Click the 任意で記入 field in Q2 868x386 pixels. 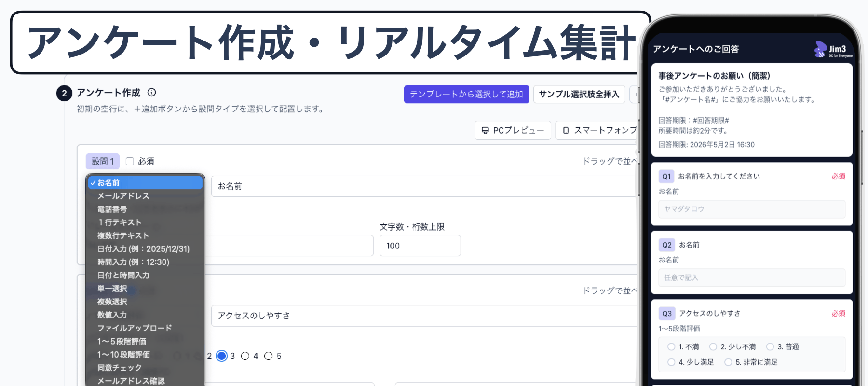coord(752,277)
